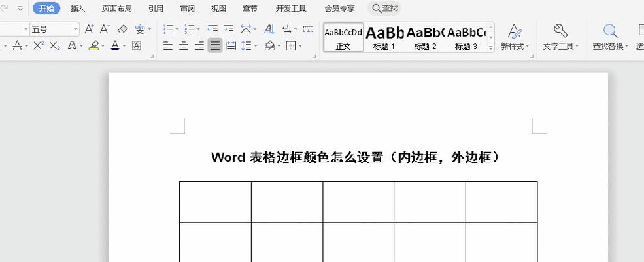Clear formatting with the eraser icon
This screenshot has height=262, width=644.
(122, 29)
